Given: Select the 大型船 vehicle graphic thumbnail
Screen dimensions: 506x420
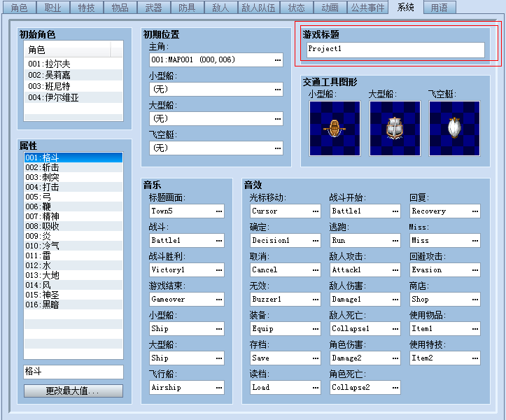Looking at the screenshot, I should point(395,128).
